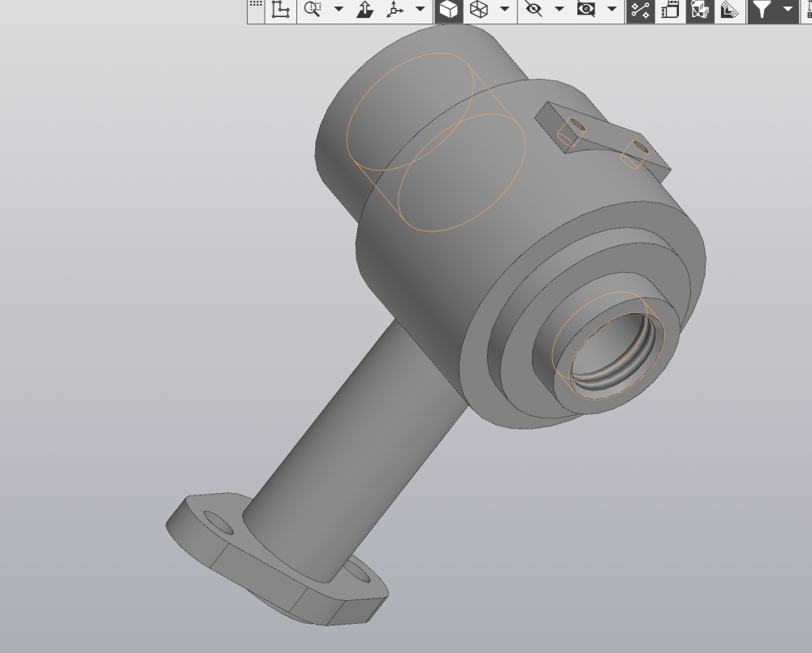
Task: Enable shaded solid cube display mode
Action: click(x=448, y=9)
